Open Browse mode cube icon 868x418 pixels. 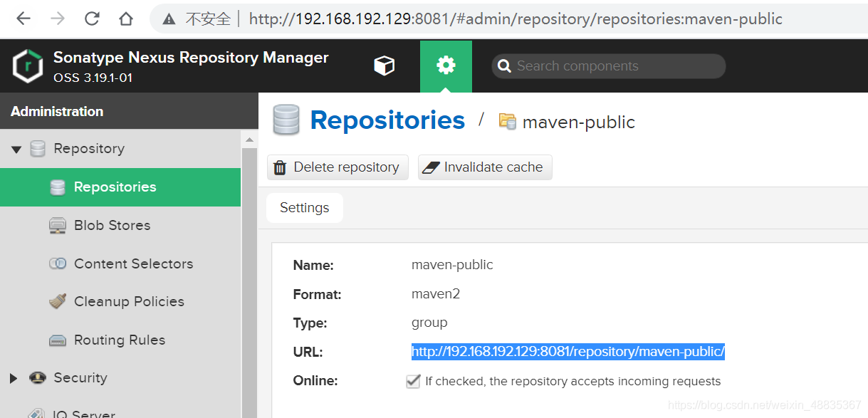(x=385, y=66)
